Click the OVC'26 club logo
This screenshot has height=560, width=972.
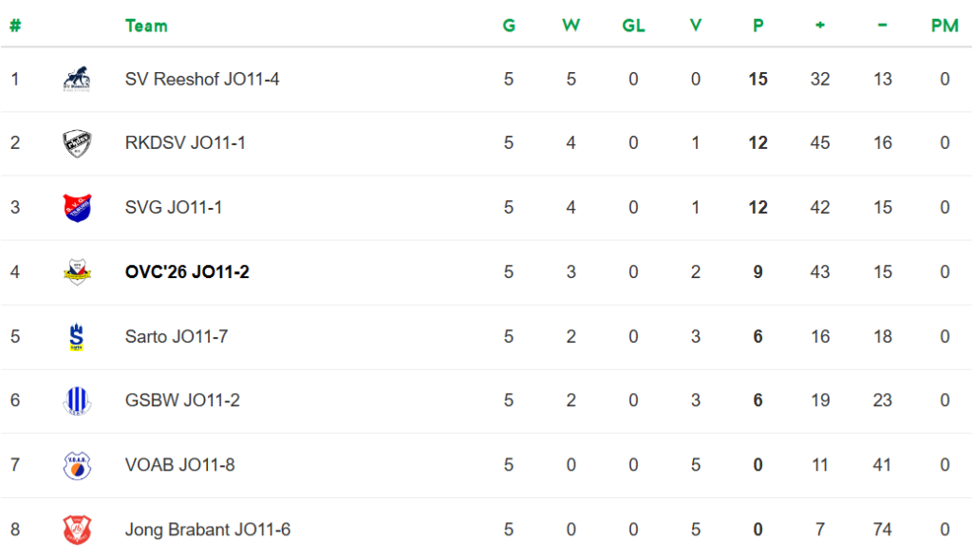[x=77, y=271]
